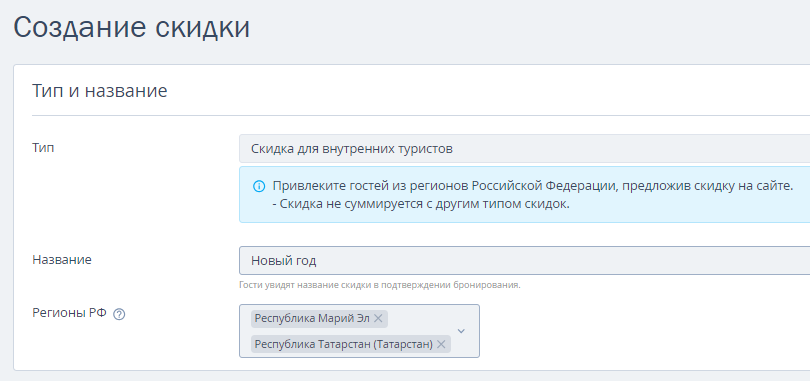Screen dimensions: 810x381
Task: Open the Тип field showing Скидка для внутренних туристов
Action: tap(524, 149)
